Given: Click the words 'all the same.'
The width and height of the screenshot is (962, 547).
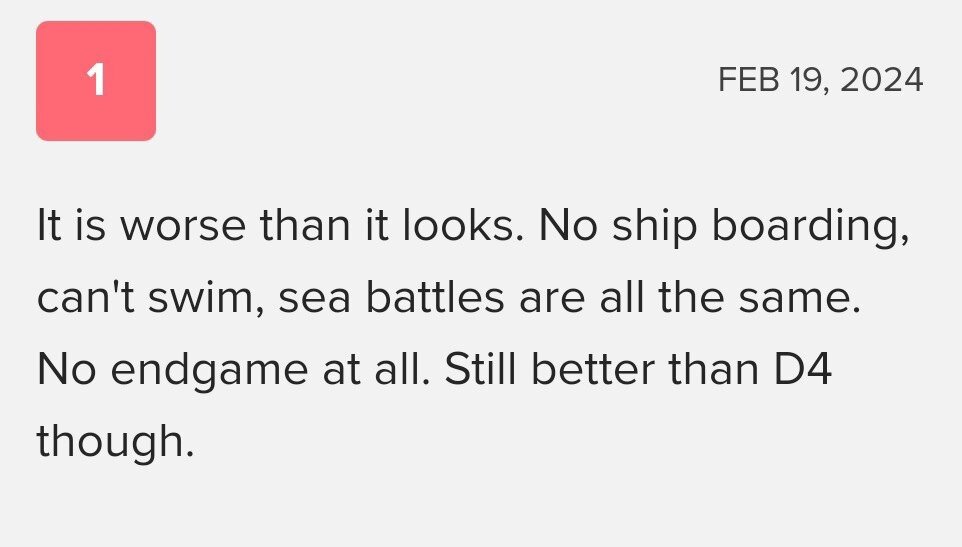Looking at the screenshot, I should pyautogui.click(x=730, y=298).
